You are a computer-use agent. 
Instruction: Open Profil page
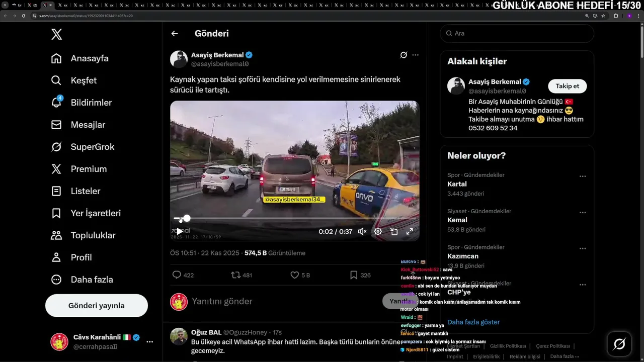pyautogui.click(x=71, y=257)
